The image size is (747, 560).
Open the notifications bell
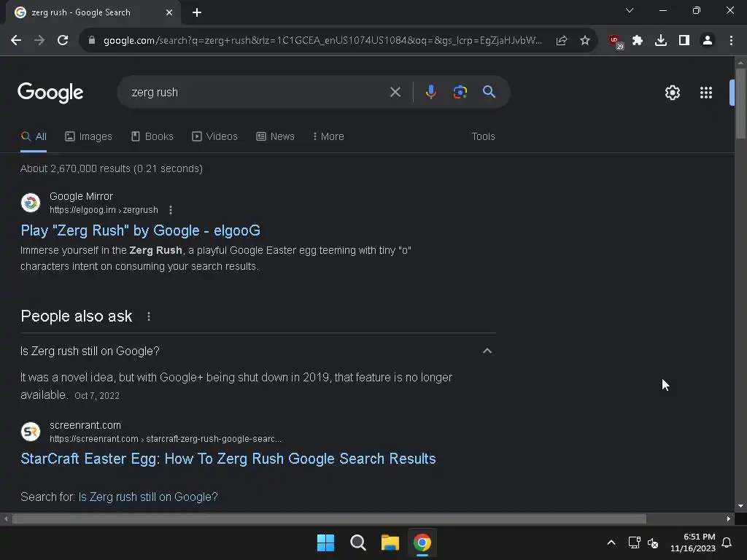[x=727, y=542]
